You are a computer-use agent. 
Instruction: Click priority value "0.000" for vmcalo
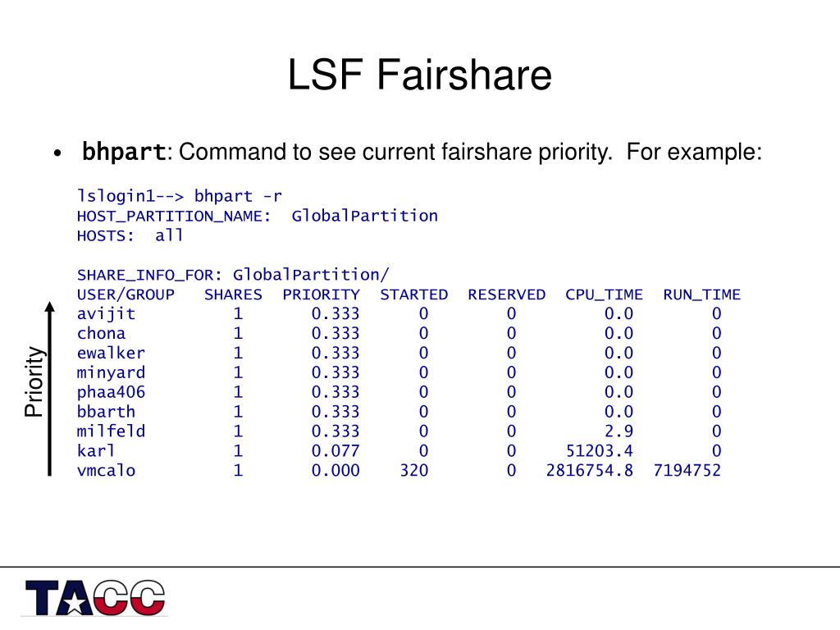pos(336,470)
